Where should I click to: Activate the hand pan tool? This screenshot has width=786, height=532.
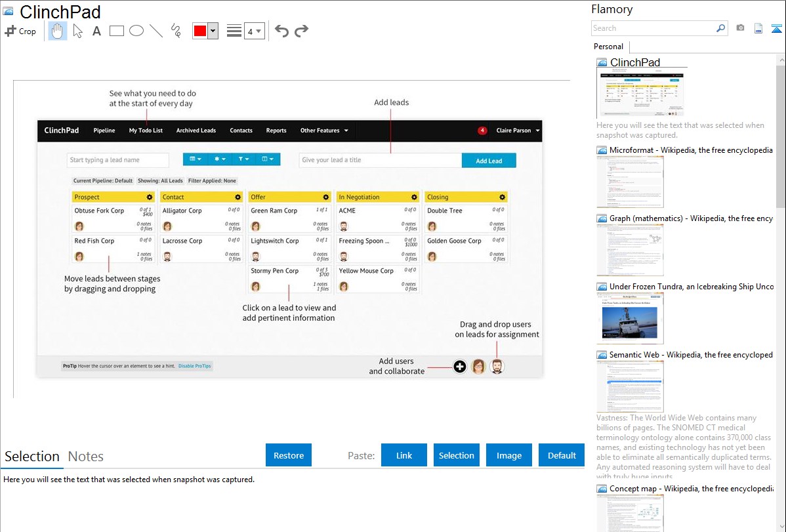(x=58, y=31)
